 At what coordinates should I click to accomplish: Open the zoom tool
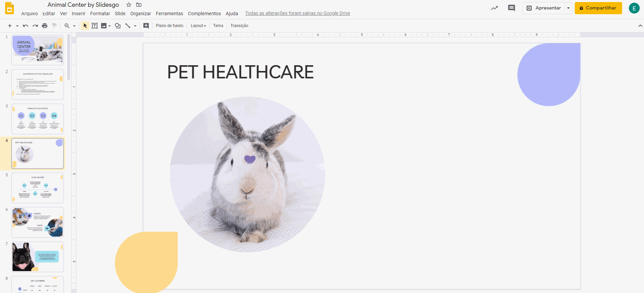(x=67, y=26)
